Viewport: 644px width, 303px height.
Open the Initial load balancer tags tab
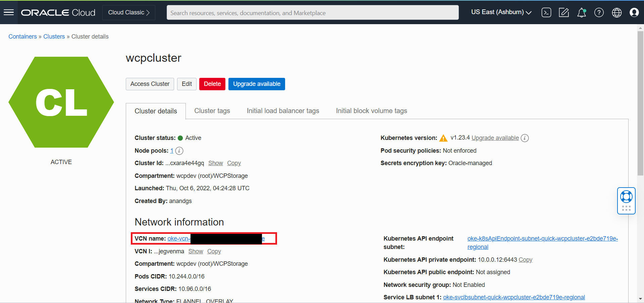(x=283, y=111)
